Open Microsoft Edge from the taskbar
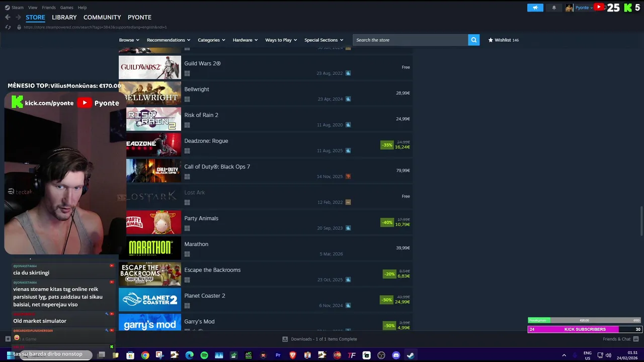The height and width of the screenshot is (362, 644). tap(189, 355)
